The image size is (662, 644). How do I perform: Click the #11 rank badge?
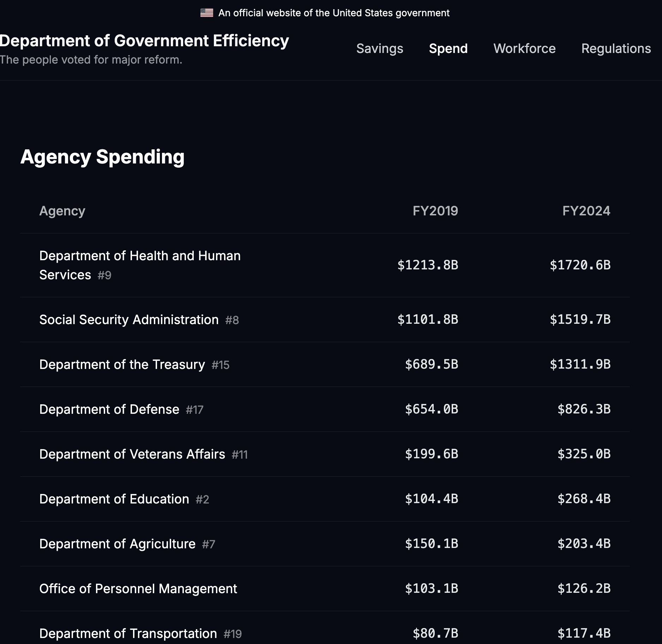240,455
